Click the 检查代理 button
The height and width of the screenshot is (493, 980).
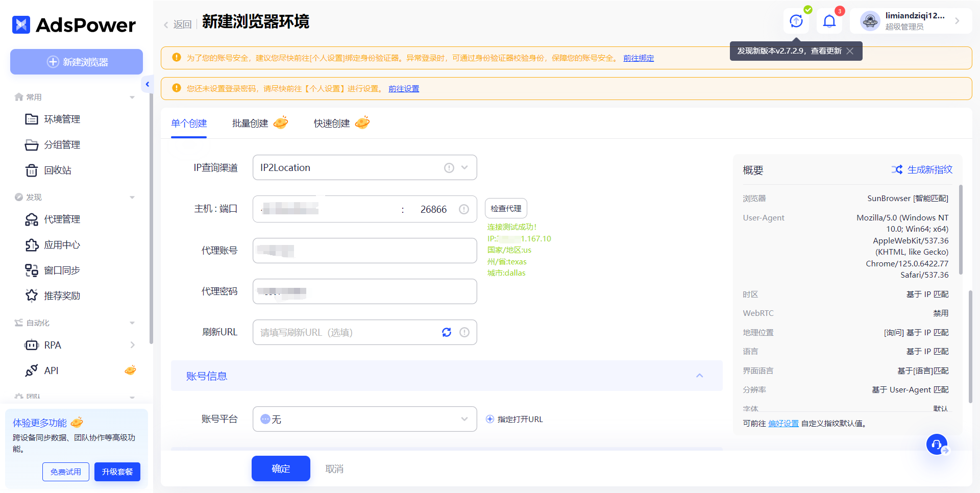pyautogui.click(x=505, y=208)
